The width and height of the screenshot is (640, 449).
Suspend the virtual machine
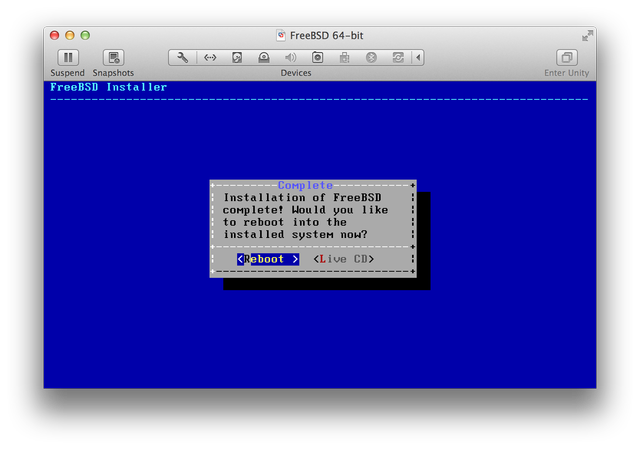pyautogui.click(x=68, y=58)
